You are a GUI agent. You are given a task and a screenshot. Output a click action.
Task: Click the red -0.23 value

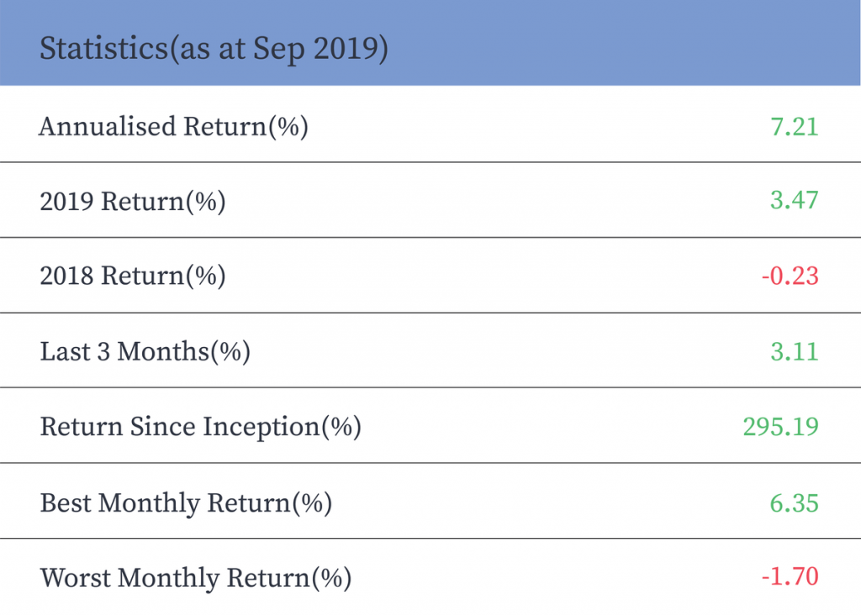pos(790,276)
